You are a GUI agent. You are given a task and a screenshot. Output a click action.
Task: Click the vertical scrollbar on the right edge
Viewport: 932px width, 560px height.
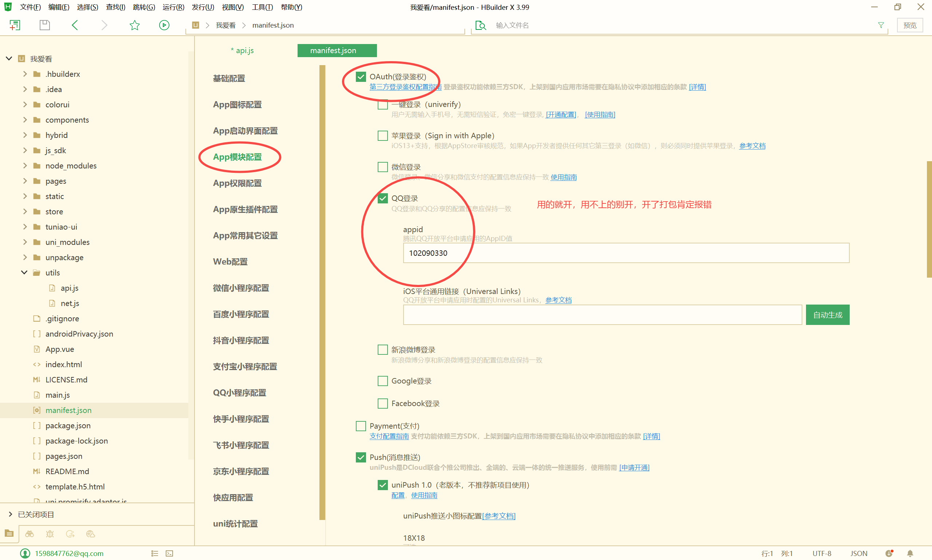(929, 219)
